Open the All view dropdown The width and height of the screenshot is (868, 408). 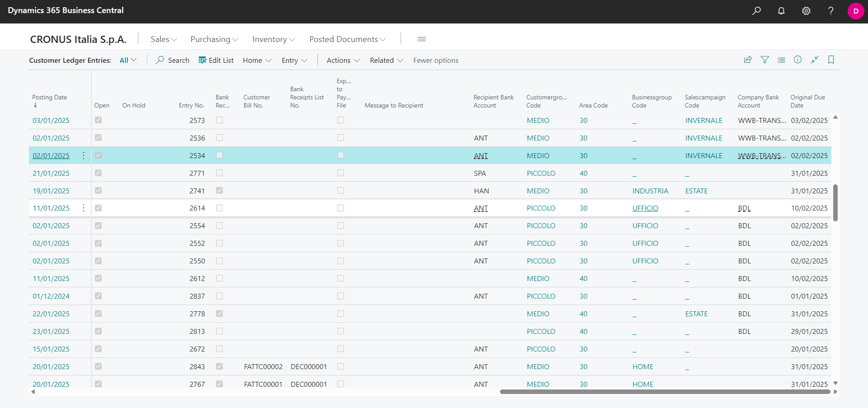[x=128, y=60]
